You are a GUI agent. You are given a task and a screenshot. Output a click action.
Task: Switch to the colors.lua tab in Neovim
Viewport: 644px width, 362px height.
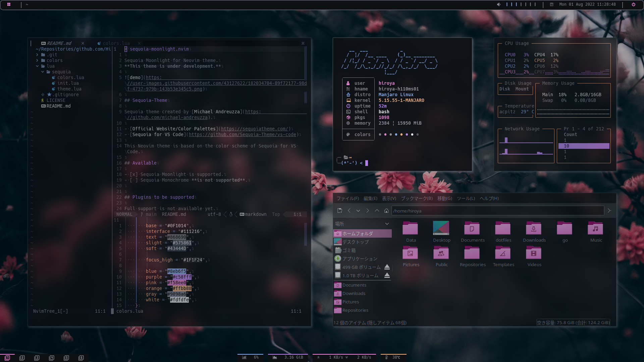(116, 43)
